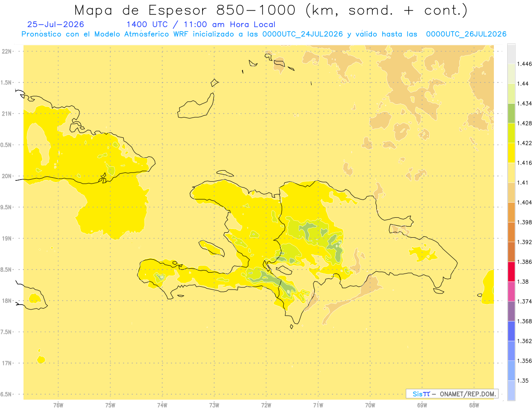The height and width of the screenshot is (411, 532).
Task: Click the initialization time '0000UTC_24JUL2026'
Action: click(x=302, y=34)
